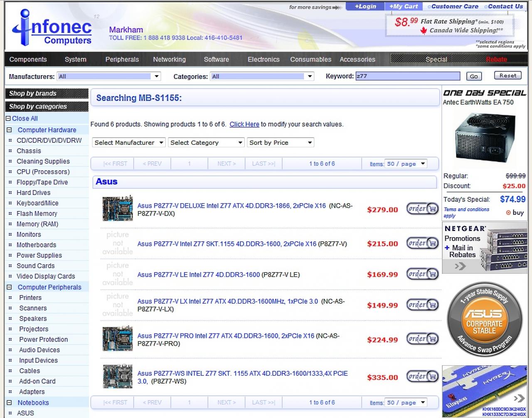Click the Reset button
The image size is (532, 418).
click(507, 75)
